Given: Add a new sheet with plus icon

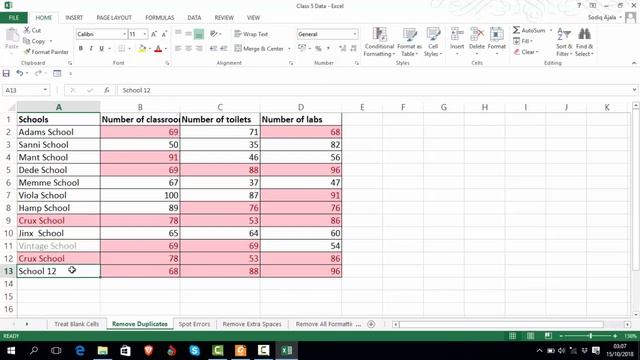Looking at the screenshot, I should (371, 324).
